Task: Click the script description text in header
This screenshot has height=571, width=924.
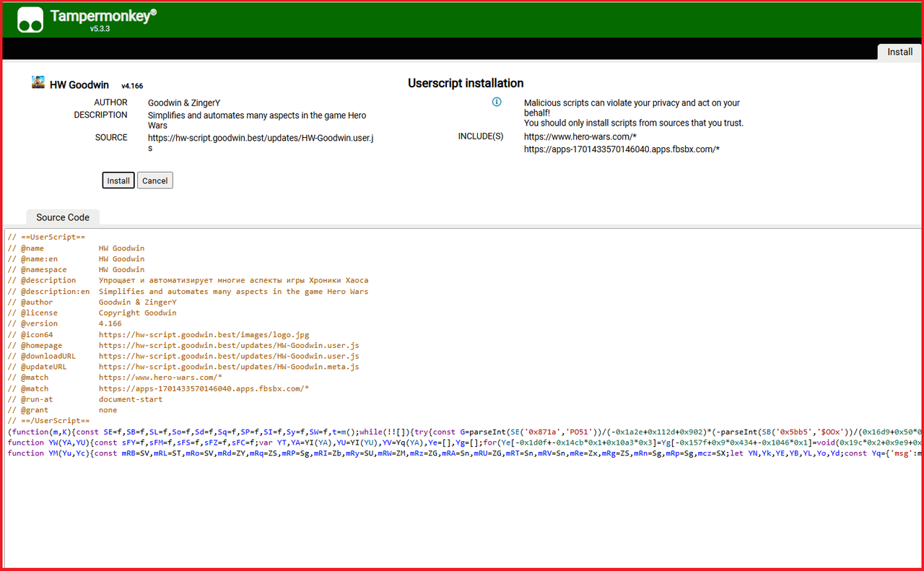Action: (x=257, y=120)
